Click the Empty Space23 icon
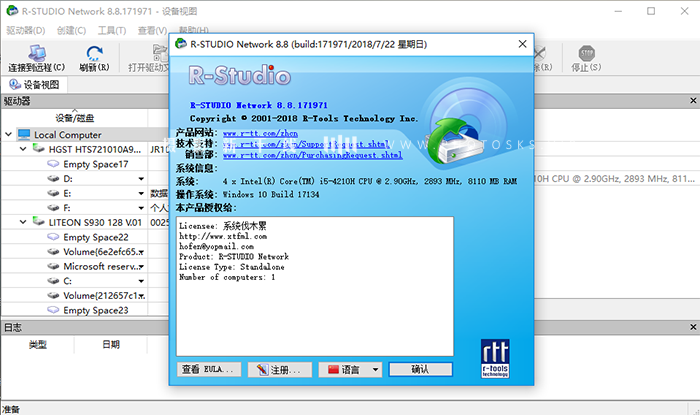 click(x=53, y=310)
